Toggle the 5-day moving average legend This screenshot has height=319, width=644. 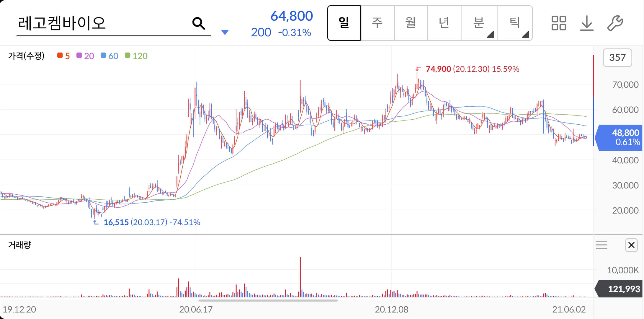coord(64,56)
